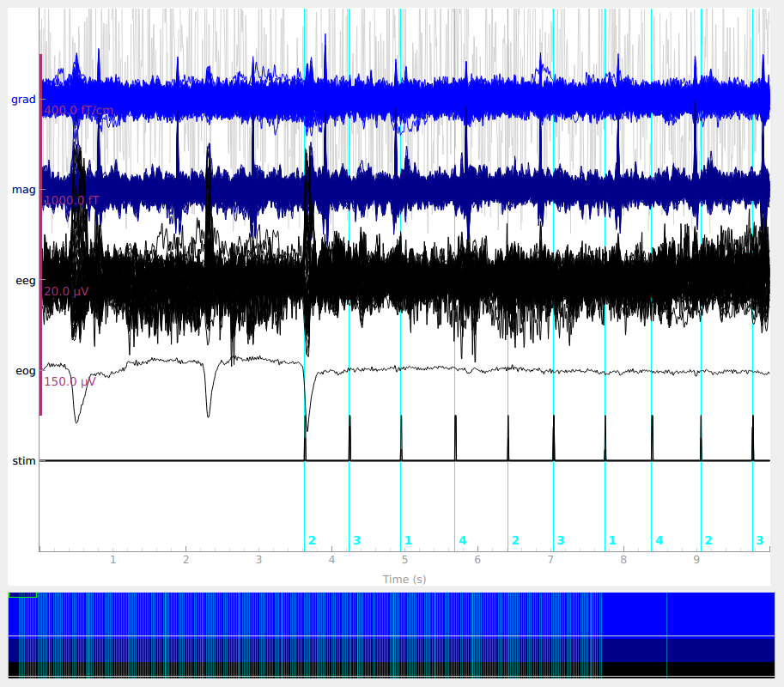This screenshot has width=784, height=687.
Task: Click the 20.0 µV scale label
Action: 66,291
